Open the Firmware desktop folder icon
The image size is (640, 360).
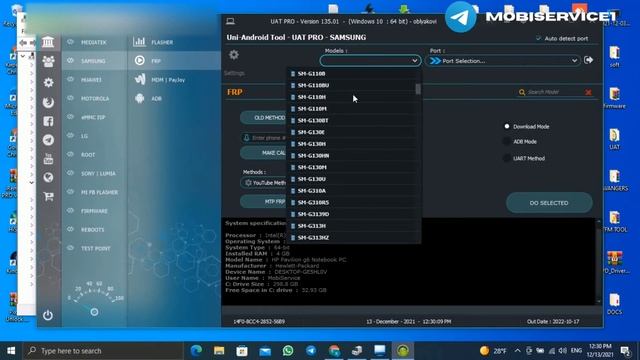(615, 98)
